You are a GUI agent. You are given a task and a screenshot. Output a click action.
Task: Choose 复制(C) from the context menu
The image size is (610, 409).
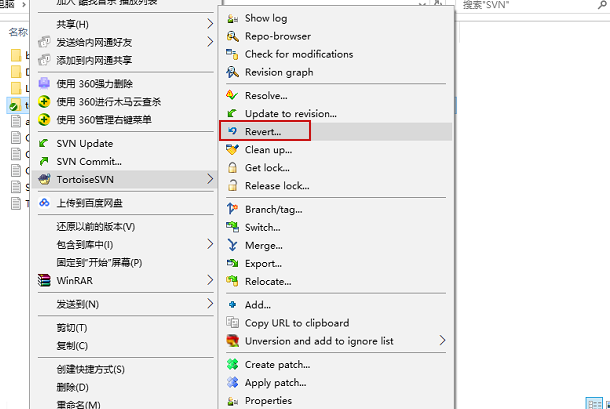click(x=126, y=346)
